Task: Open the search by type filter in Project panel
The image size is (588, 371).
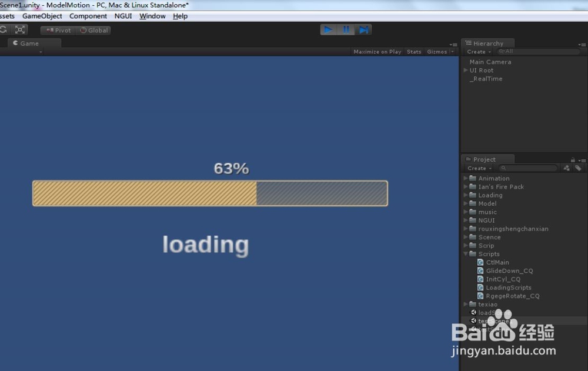Action: coord(566,168)
